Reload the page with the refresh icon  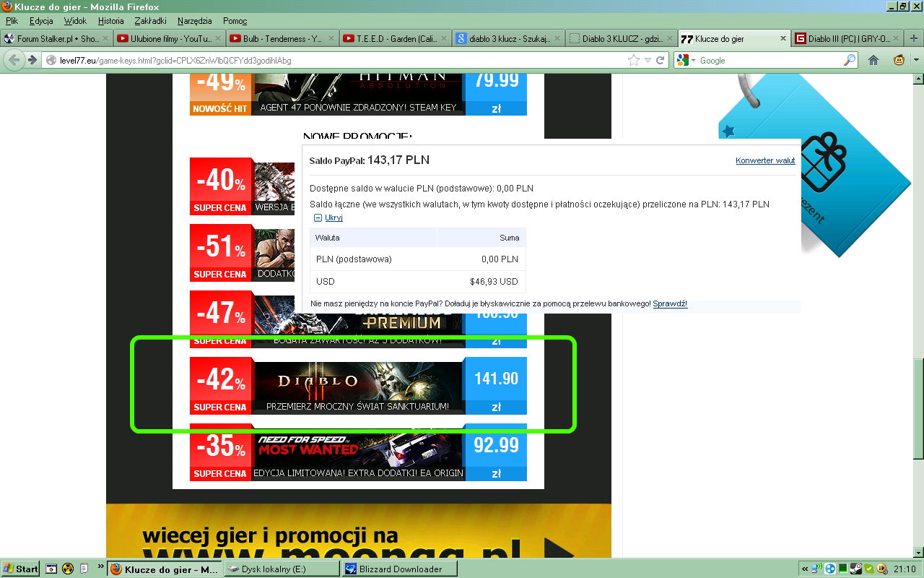click(x=661, y=60)
